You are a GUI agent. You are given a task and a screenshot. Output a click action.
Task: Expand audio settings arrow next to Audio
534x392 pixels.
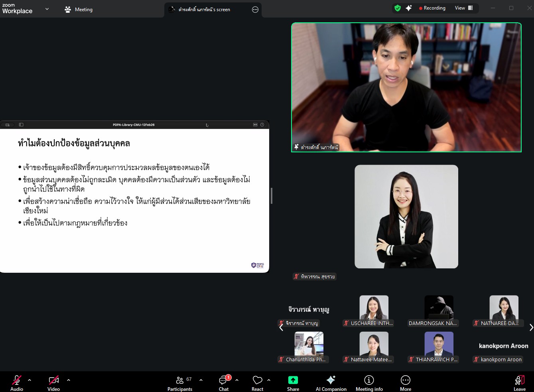tap(30, 380)
